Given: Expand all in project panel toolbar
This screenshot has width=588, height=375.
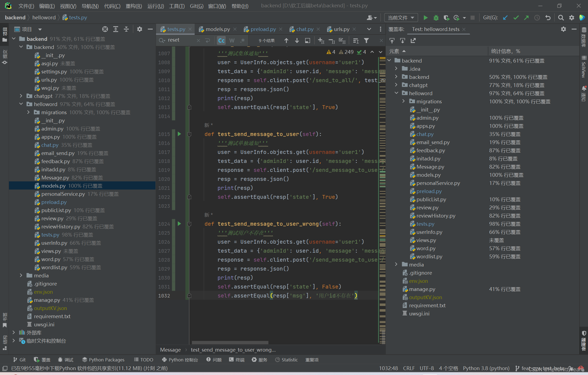Looking at the screenshot, I should coord(116,29).
